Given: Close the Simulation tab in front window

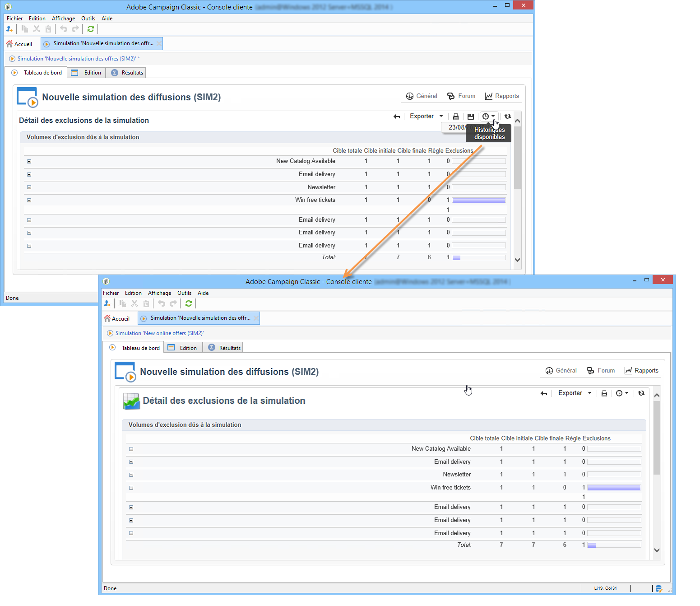Looking at the screenshot, I should [256, 318].
